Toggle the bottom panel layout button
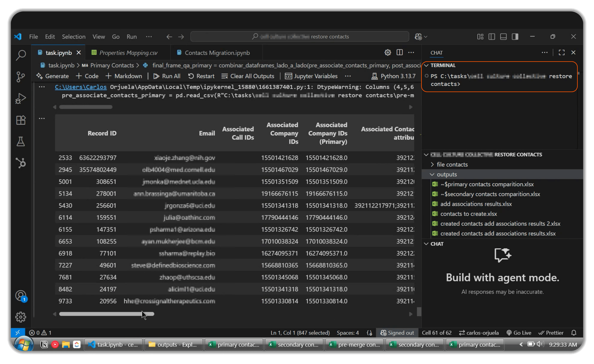The height and width of the screenshot is (364, 594). pyautogui.click(x=503, y=37)
